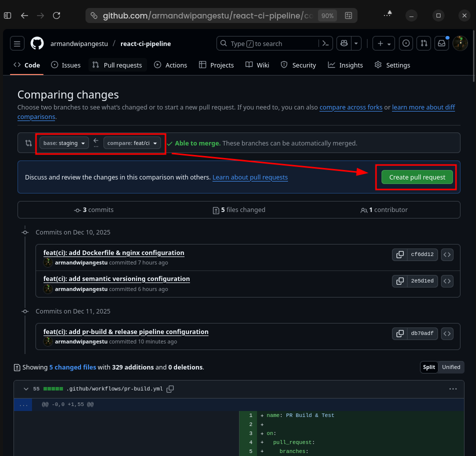Browse repository at commit 2e5d1ed

[447, 281]
